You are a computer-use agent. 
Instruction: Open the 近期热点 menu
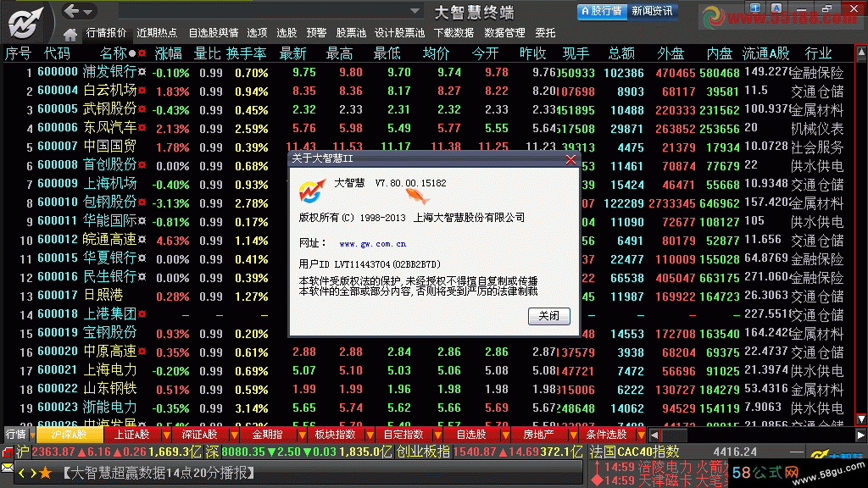tap(157, 33)
